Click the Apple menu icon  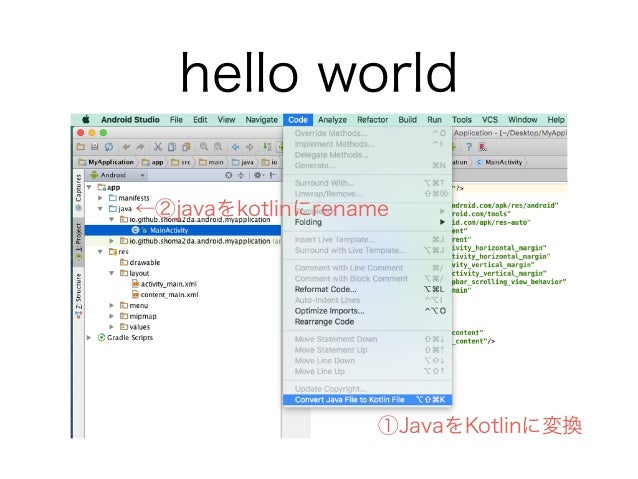[x=86, y=120]
